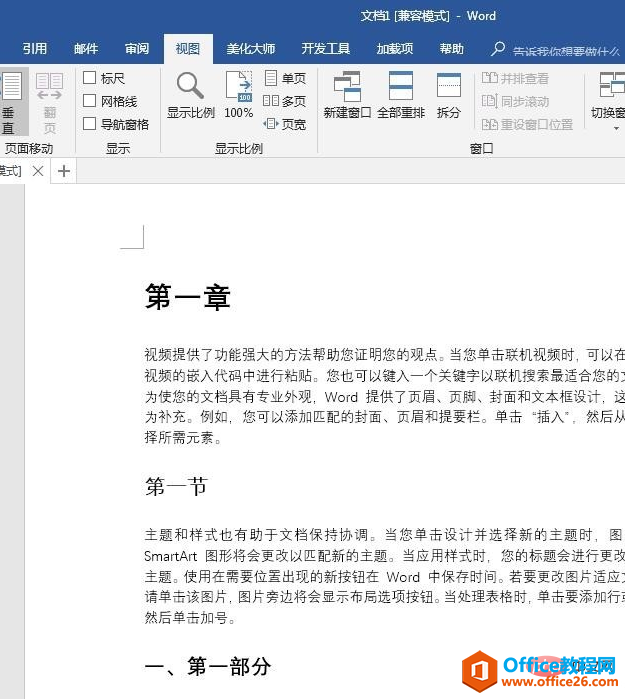This screenshot has height=699, width=625.
Task: Set zoom to 100%
Action: click(x=238, y=96)
